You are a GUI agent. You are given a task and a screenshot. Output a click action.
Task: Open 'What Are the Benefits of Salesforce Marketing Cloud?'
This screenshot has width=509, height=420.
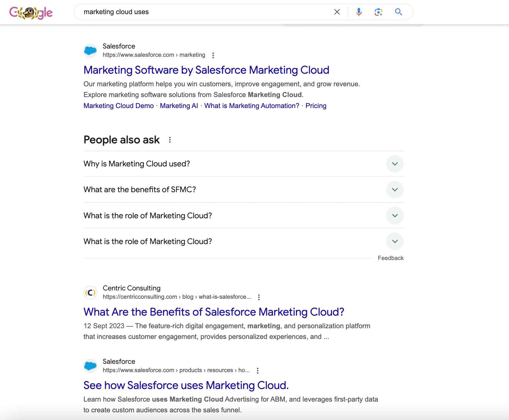click(x=214, y=312)
